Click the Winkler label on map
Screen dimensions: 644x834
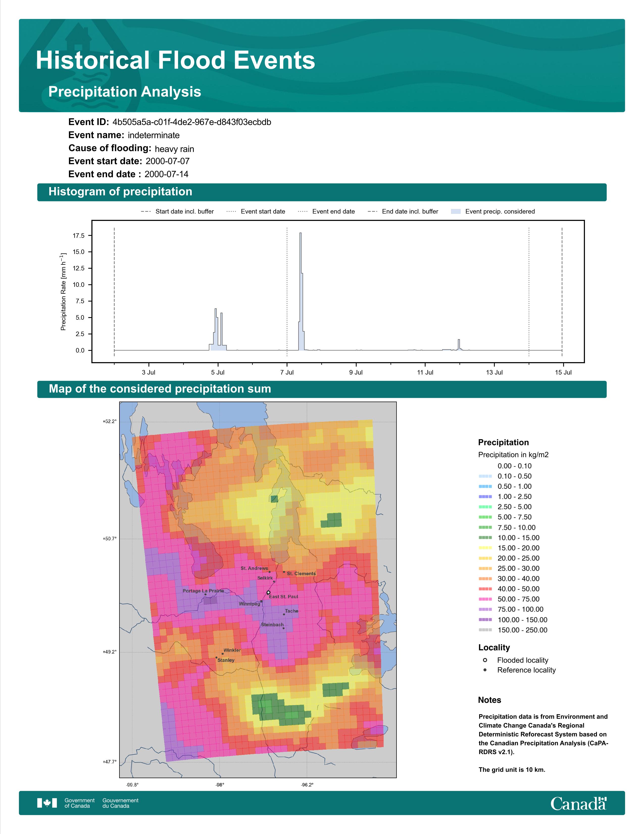232,650
